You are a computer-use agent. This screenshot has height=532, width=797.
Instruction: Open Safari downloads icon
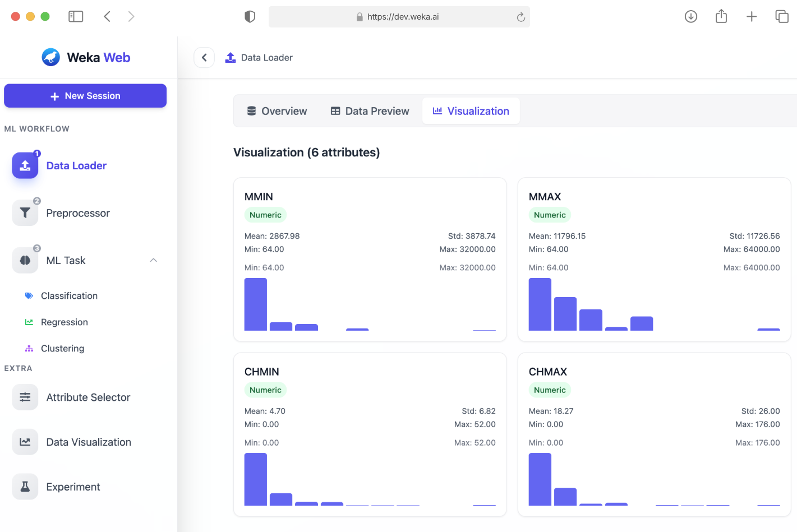click(691, 17)
